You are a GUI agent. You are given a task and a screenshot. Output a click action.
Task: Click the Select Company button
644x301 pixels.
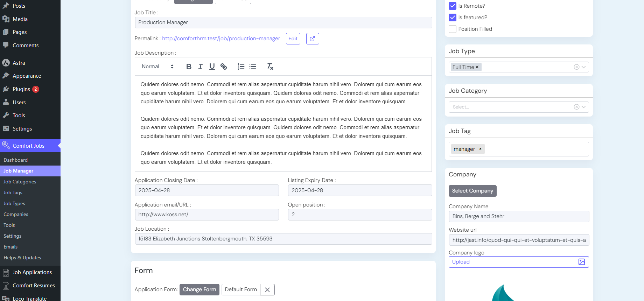coord(472,191)
